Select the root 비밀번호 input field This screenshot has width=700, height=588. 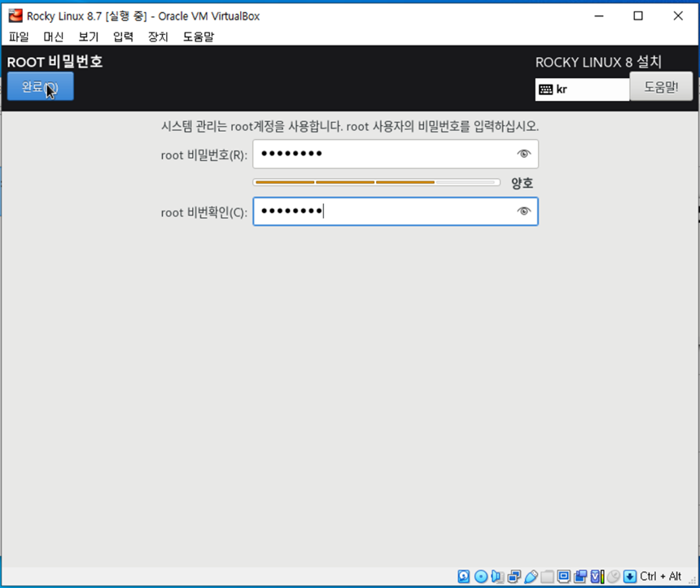(383, 154)
